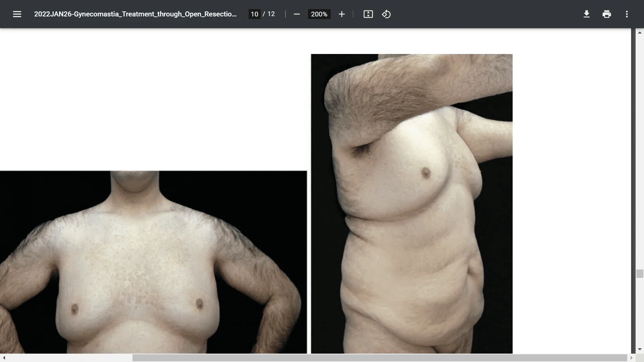The height and width of the screenshot is (362, 644).
Task: Edit the 200% zoom level field
Action: pyautogui.click(x=319, y=14)
